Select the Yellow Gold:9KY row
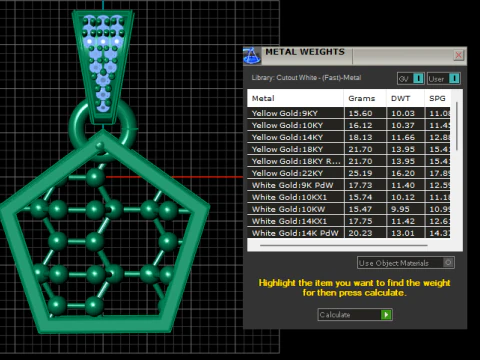Image resolution: width=480 pixels, height=360 pixels. 349,113
